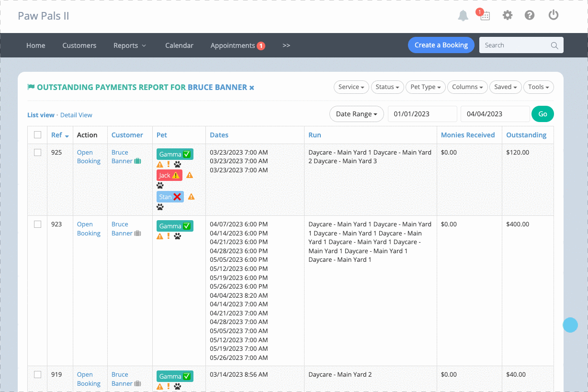Close the Bruce Banner report filter (×)
588x392 pixels.
pyautogui.click(x=252, y=88)
